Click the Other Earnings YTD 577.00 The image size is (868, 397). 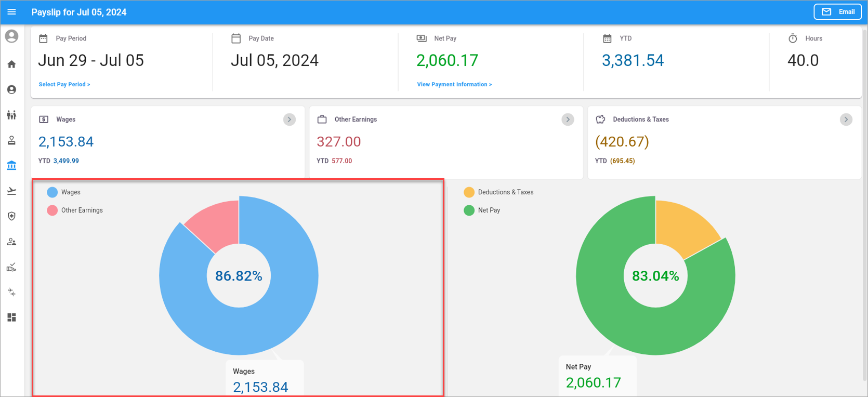[x=341, y=161]
